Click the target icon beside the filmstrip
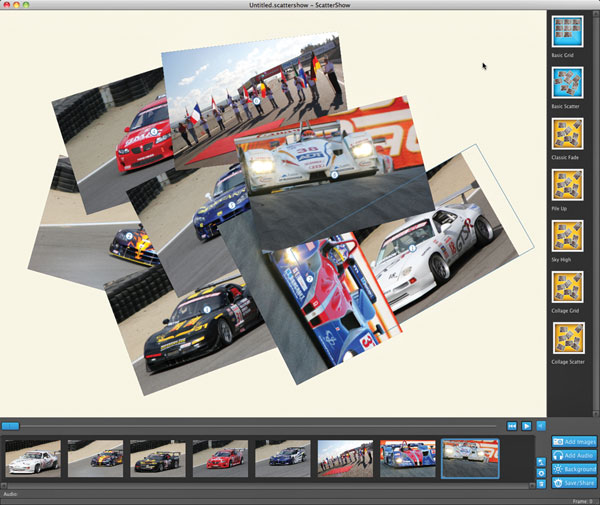This screenshot has width=600, height=505. 541,473
